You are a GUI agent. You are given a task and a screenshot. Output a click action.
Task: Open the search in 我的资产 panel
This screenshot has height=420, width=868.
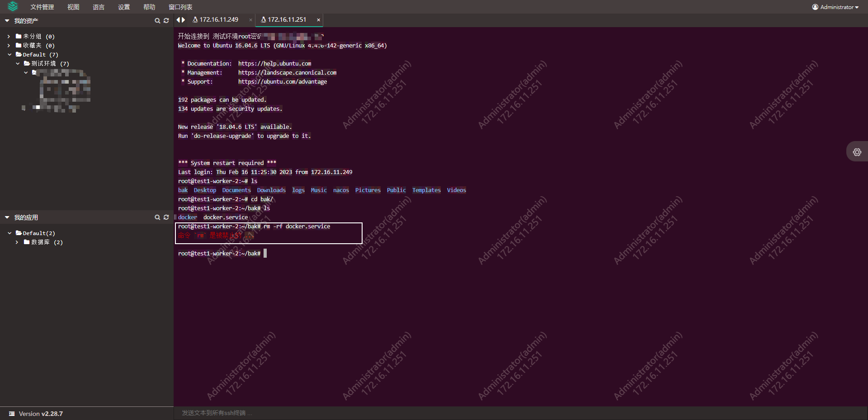point(157,20)
